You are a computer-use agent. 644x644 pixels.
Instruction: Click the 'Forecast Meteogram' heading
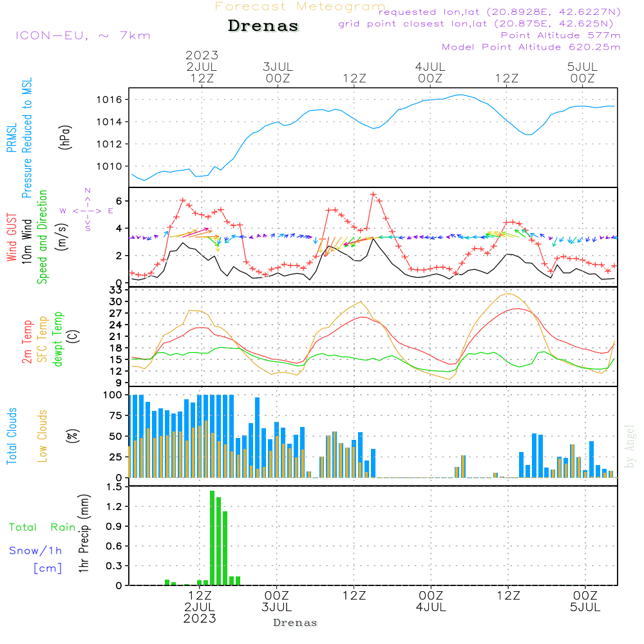300,6
